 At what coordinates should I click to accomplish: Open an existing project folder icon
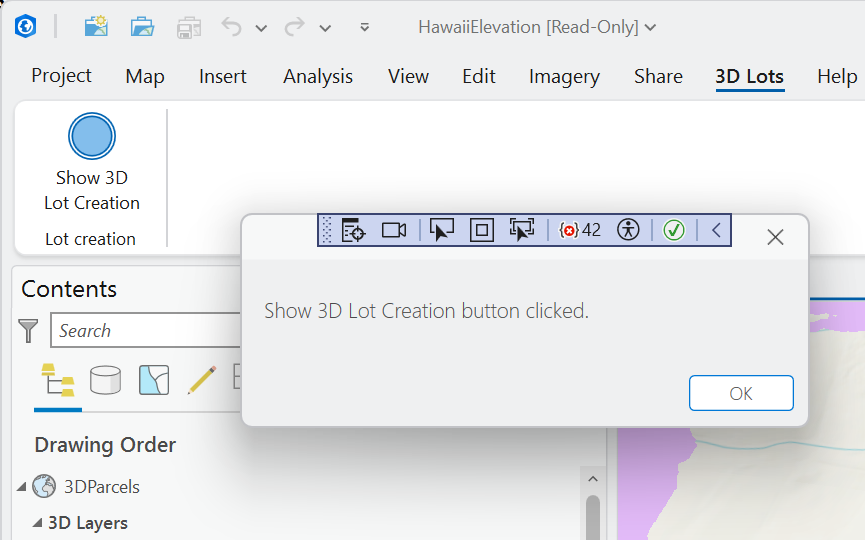[142, 26]
